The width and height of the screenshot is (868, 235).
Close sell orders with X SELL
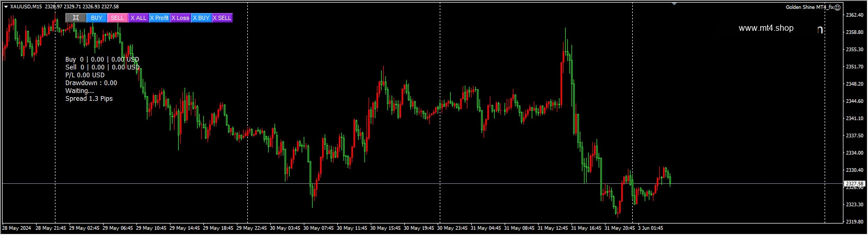[222, 18]
